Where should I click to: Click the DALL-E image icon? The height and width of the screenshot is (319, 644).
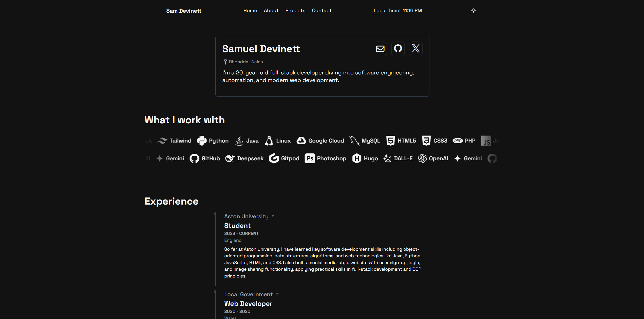click(387, 158)
